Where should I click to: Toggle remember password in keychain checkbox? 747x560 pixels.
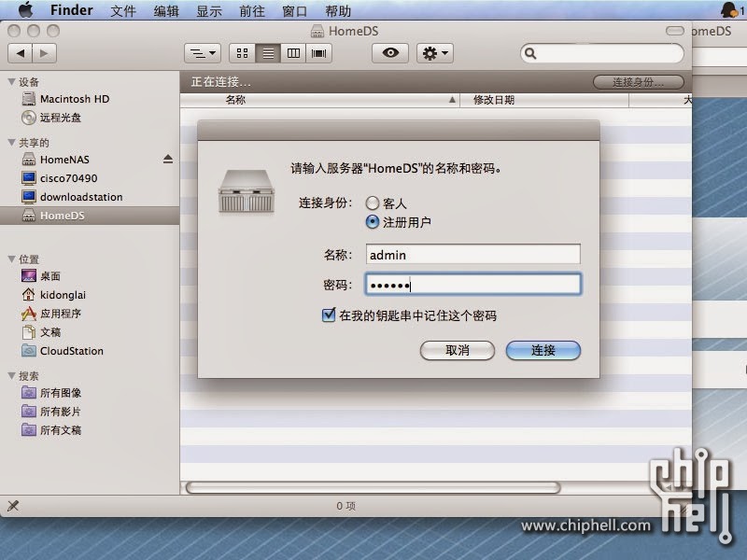[x=329, y=315]
